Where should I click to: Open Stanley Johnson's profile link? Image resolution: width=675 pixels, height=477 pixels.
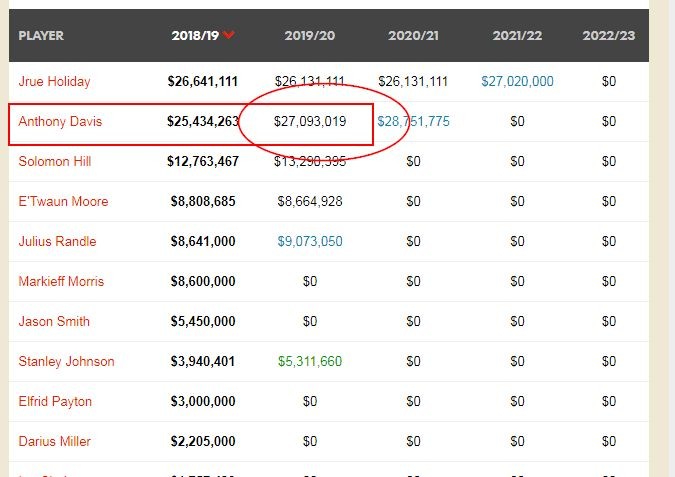pyautogui.click(x=66, y=361)
